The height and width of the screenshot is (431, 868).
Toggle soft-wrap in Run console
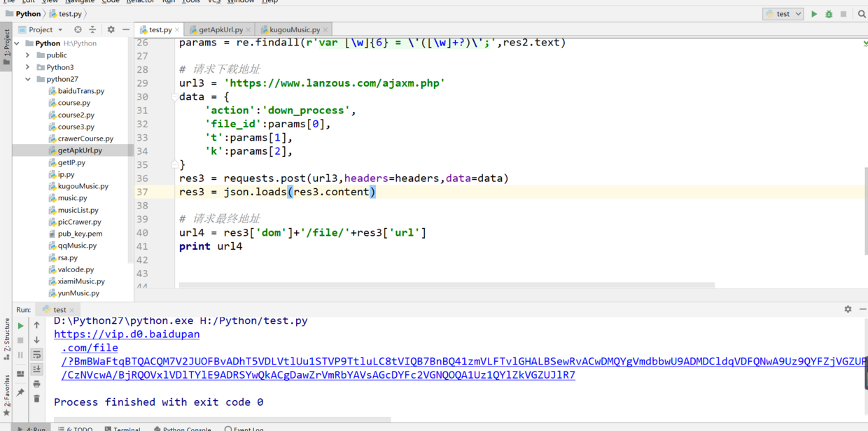pos(37,355)
